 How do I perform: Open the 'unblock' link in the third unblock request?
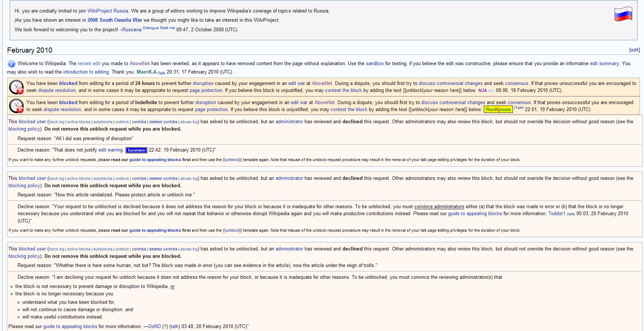tap(122, 249)
